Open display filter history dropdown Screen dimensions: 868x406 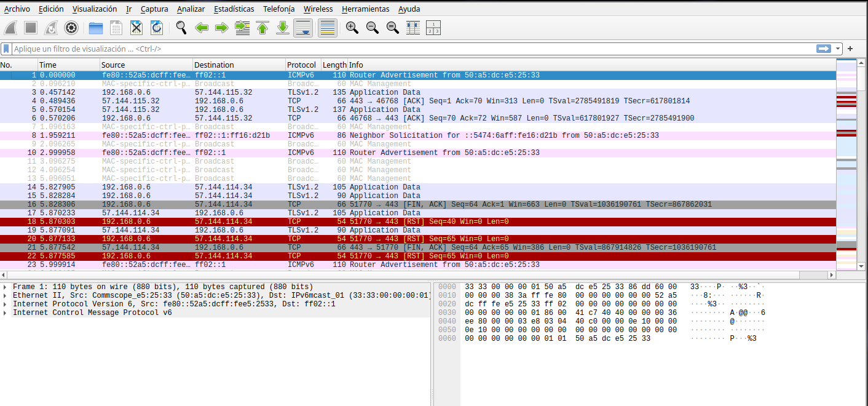click(x=838, y=49)
